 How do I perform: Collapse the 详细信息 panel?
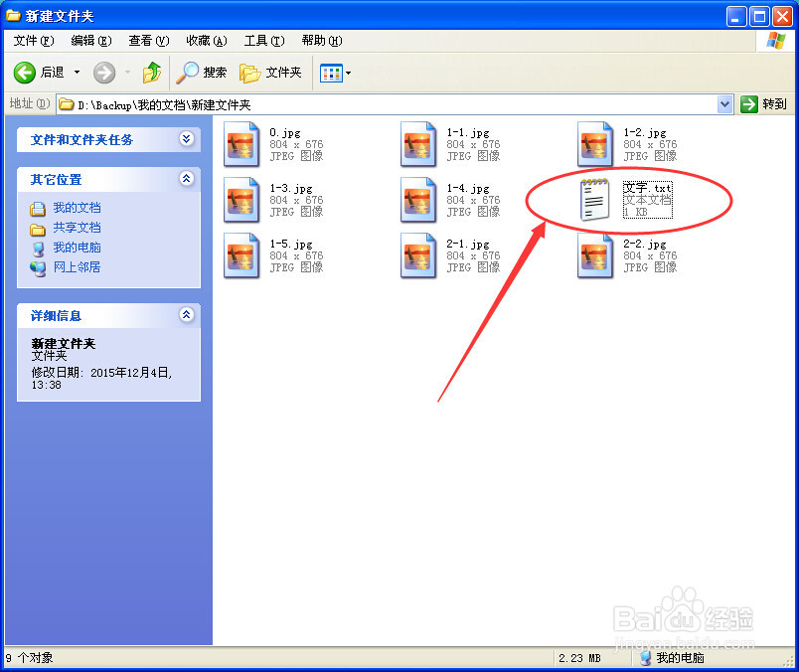coord(187,314)
